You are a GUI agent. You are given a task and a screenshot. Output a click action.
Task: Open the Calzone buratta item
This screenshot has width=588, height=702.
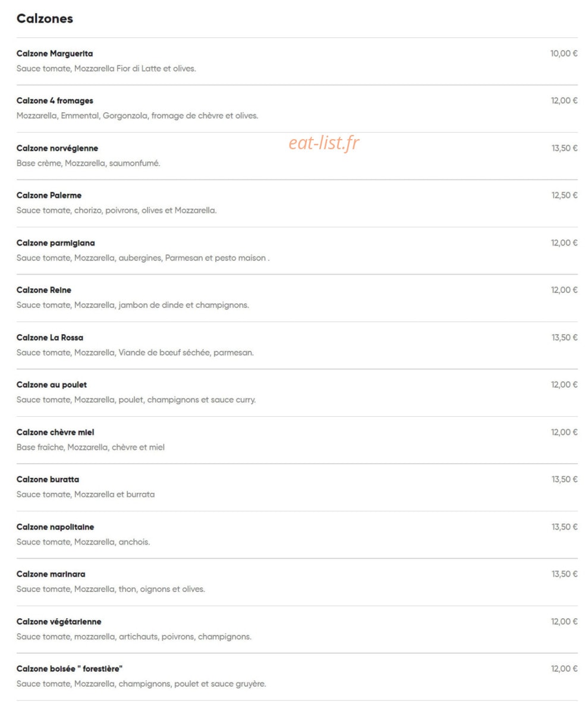point(48,480)
